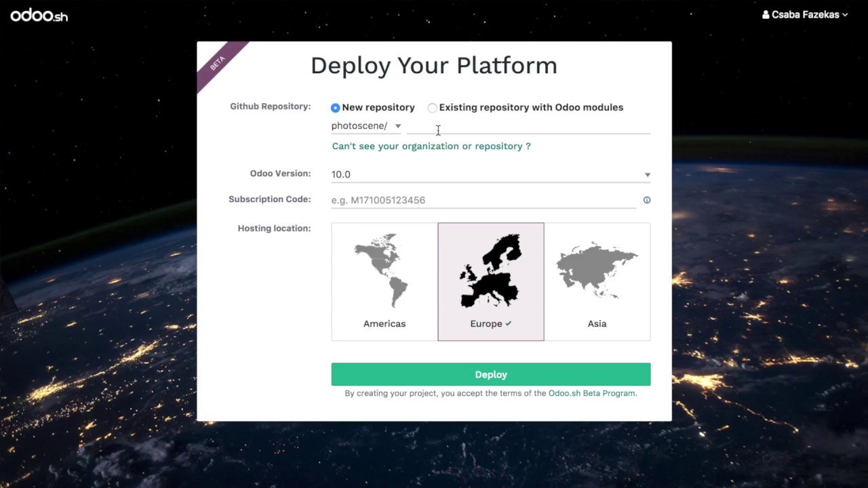The height and width of the screenshot is (488, 868).
Task: Click the green Deploy button
Action: coord(491,374)
